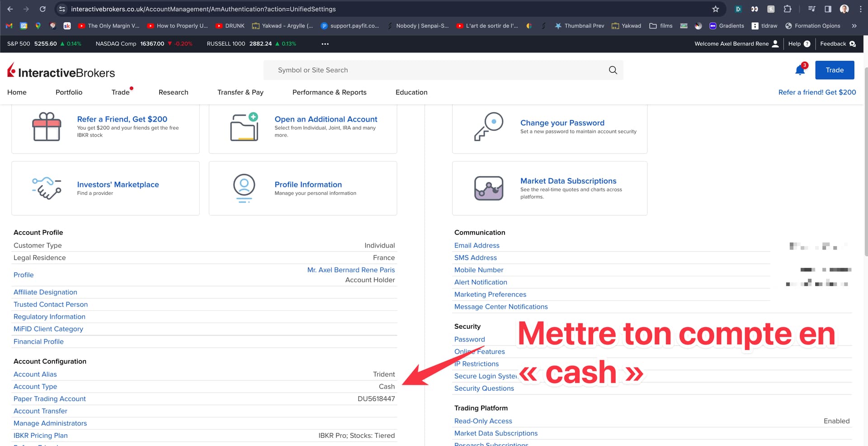This screenshot has width=868, height=446.
Task: Click the Profile Information person icon
Action: (244, 188)
